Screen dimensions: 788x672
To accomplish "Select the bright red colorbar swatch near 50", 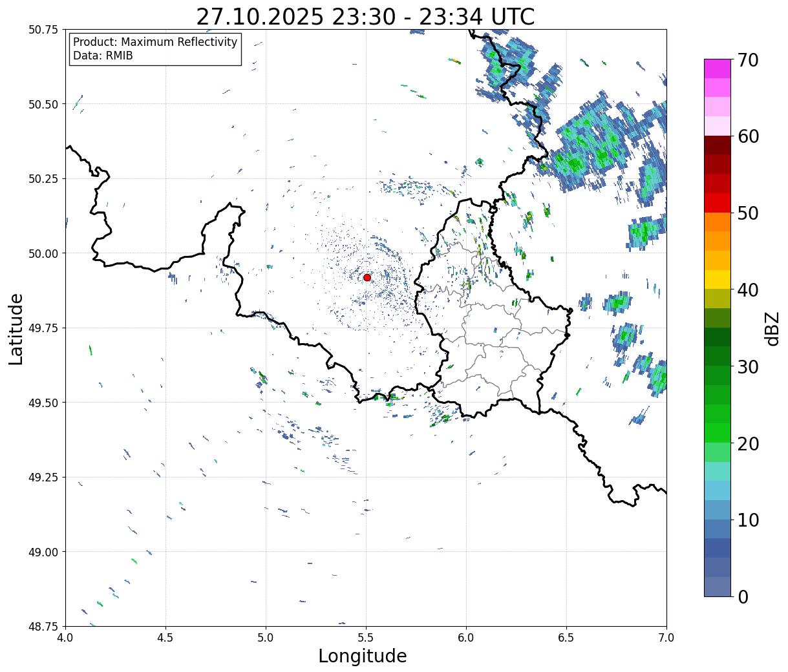I will tap(718, 202).
